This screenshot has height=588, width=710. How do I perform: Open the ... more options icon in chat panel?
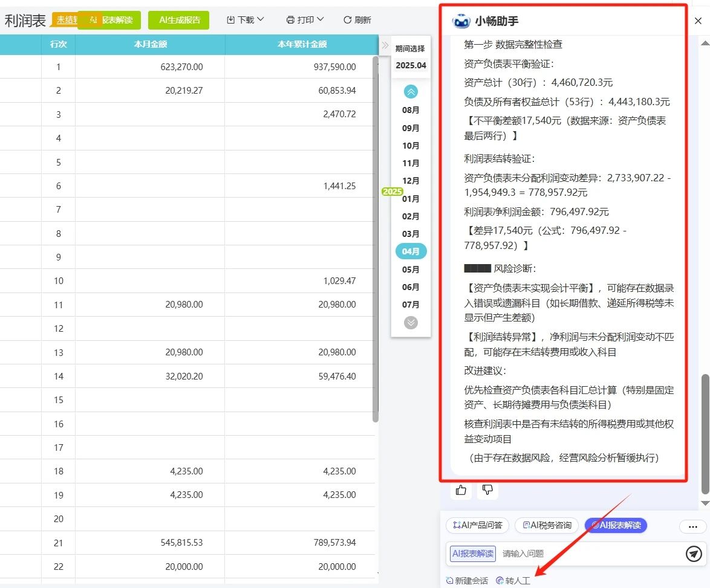click(x=692, y=527)
